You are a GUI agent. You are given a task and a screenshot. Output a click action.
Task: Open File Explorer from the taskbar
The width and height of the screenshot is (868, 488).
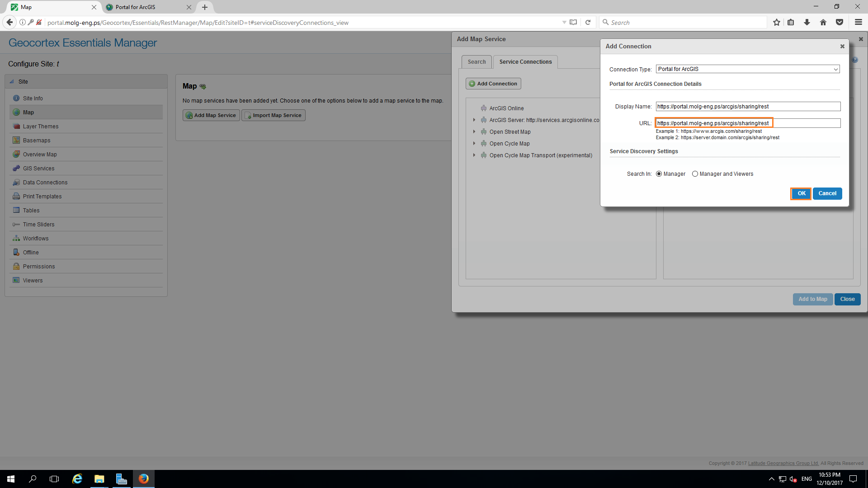[x=99, y=479]
